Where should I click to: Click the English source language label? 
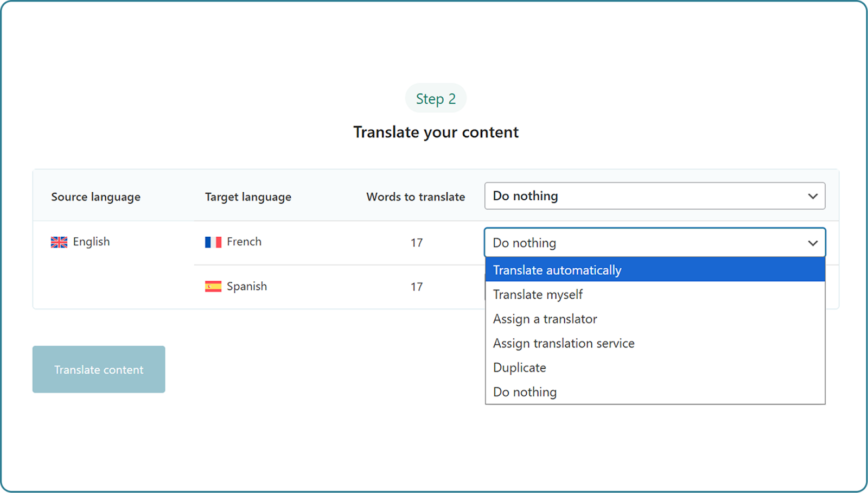[x=91, y=242]
